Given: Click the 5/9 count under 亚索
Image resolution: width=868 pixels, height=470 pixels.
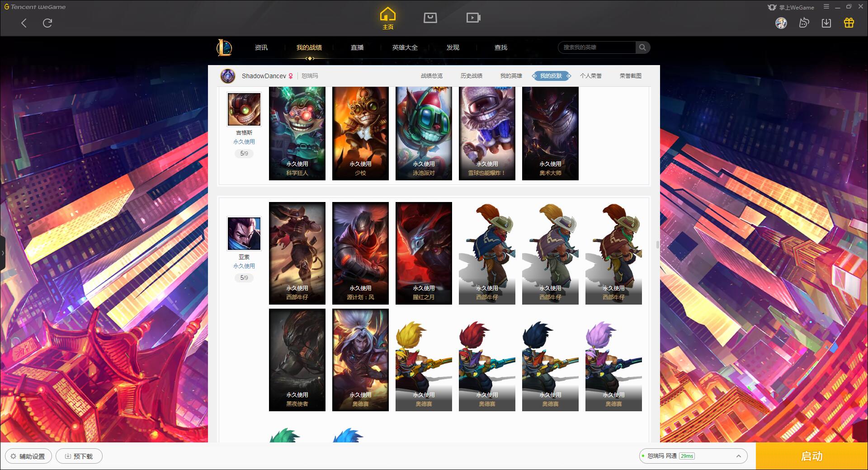Looking at the screenshot, I should [244, 278].
